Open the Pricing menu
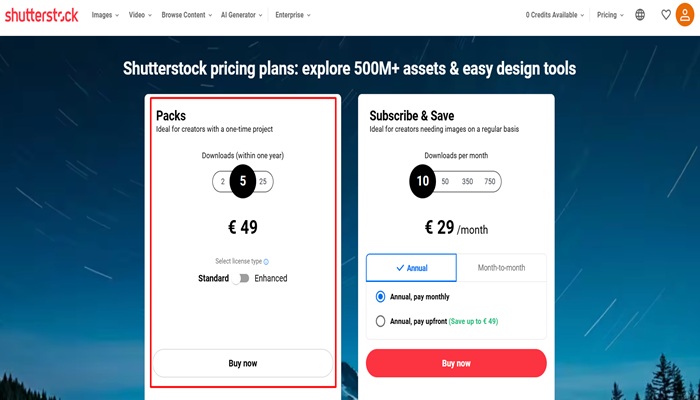 [610, 15]
